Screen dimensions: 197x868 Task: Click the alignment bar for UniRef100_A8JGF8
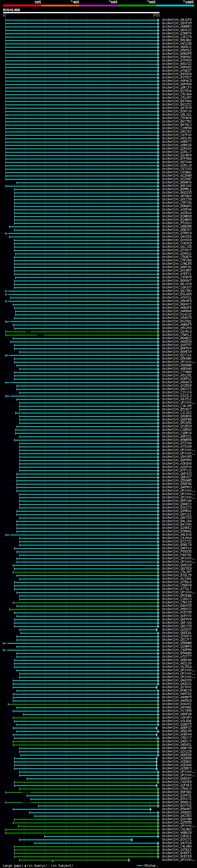point(82,20)
